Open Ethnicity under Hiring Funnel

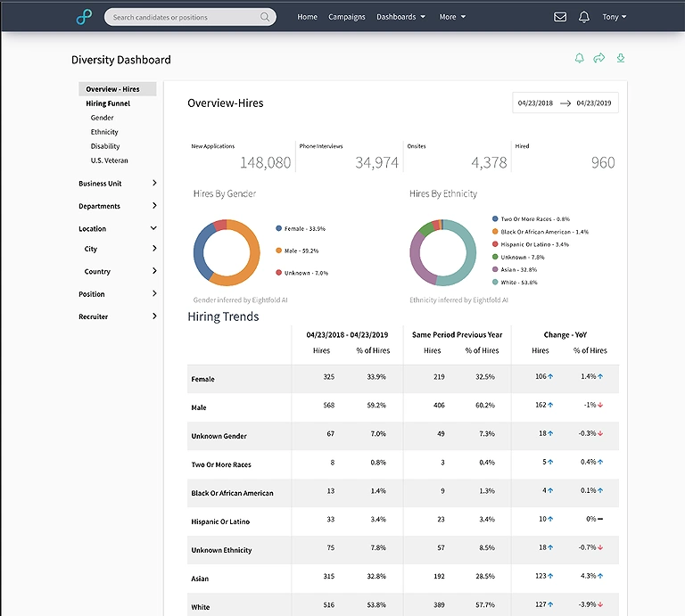tap(104, 132)
